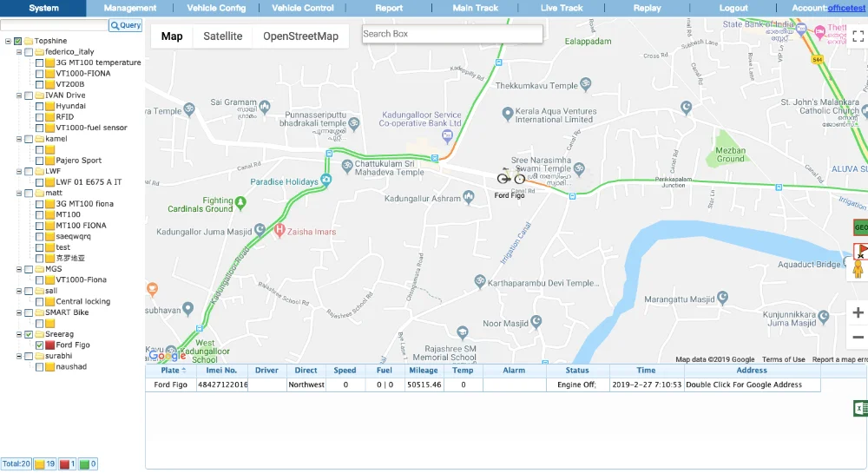Collapse the Sreerag group

pos(19,334)
